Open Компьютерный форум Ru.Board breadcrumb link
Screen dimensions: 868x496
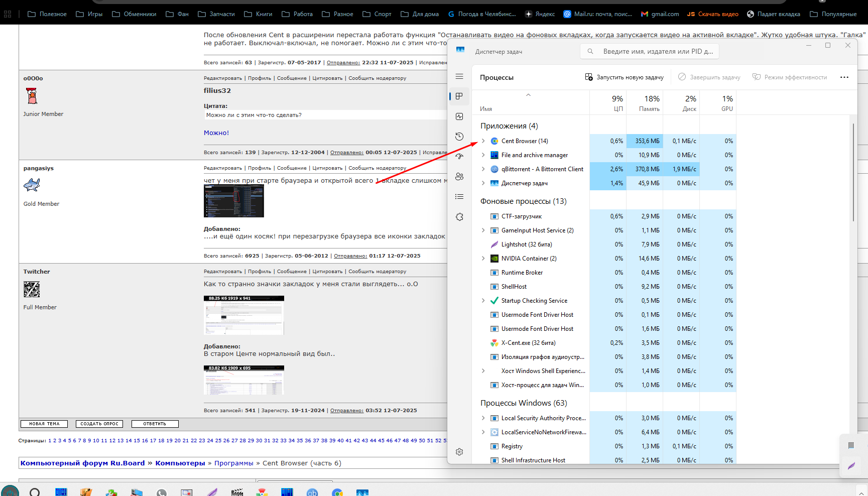(82, 463)
